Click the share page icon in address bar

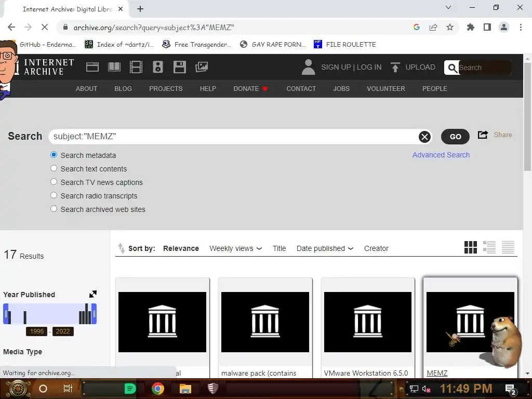pos(433,27)
